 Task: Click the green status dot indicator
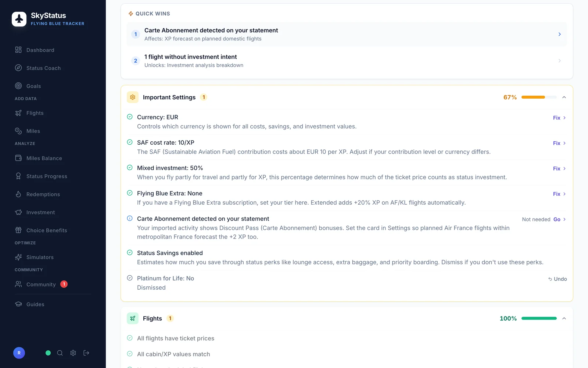coord(48,353)
